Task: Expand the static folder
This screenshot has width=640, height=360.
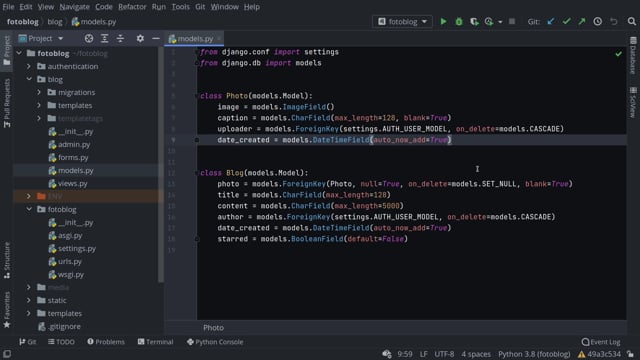Action: [x=29, y=300]
